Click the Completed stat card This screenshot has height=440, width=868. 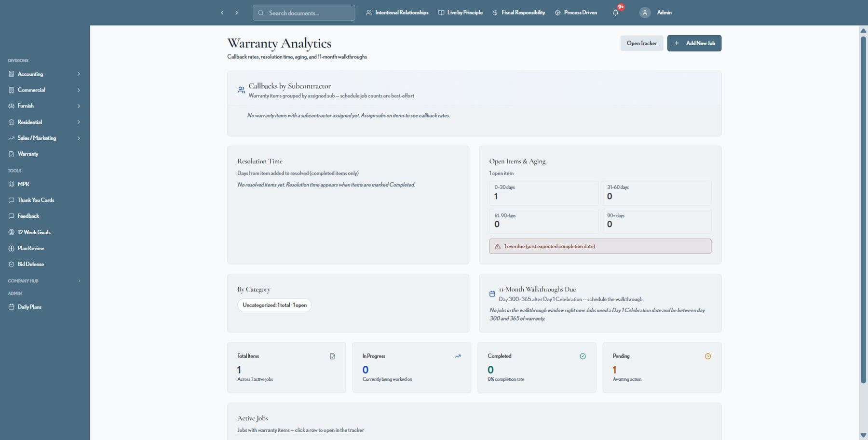click(537, 368)
